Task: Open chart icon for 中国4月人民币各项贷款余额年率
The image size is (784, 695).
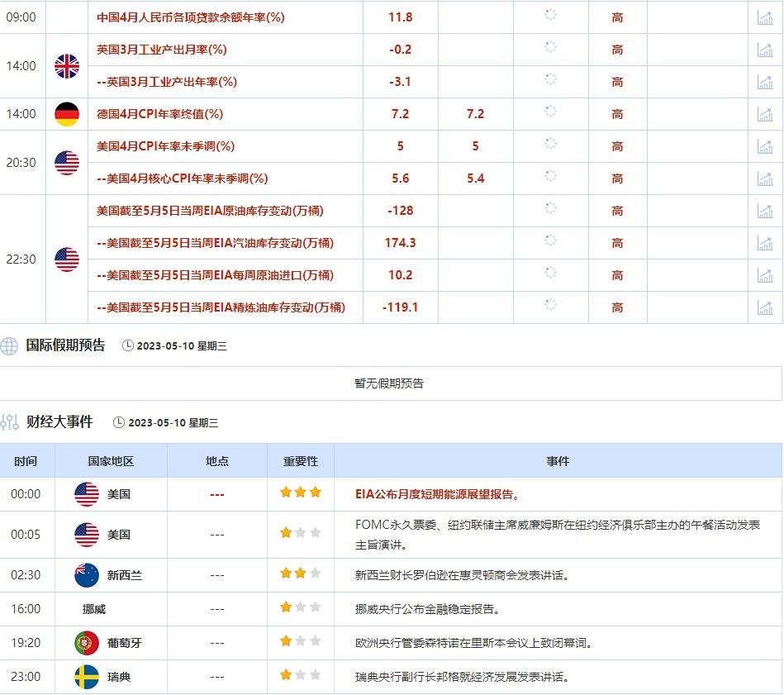Action: coord(765,17)
